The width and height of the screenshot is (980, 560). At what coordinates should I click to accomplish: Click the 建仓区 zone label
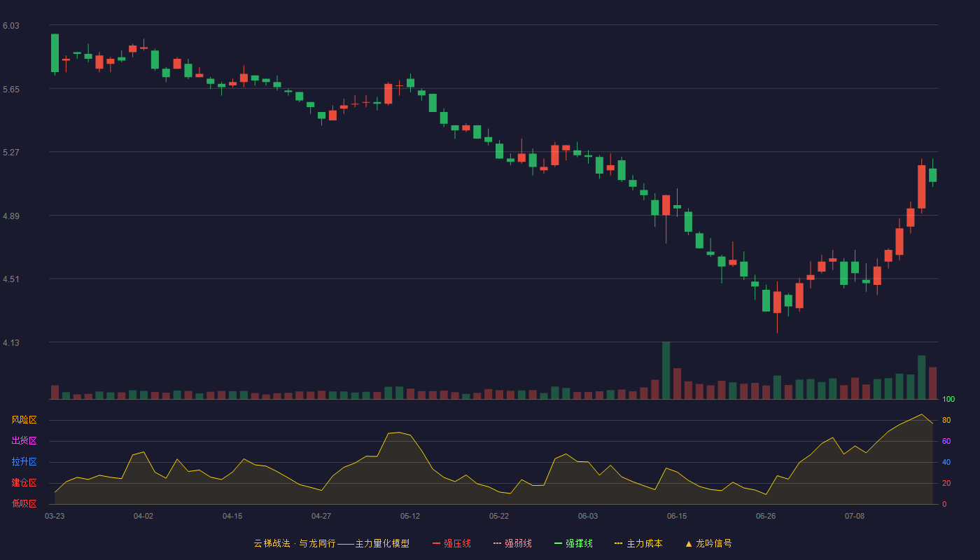24,483
